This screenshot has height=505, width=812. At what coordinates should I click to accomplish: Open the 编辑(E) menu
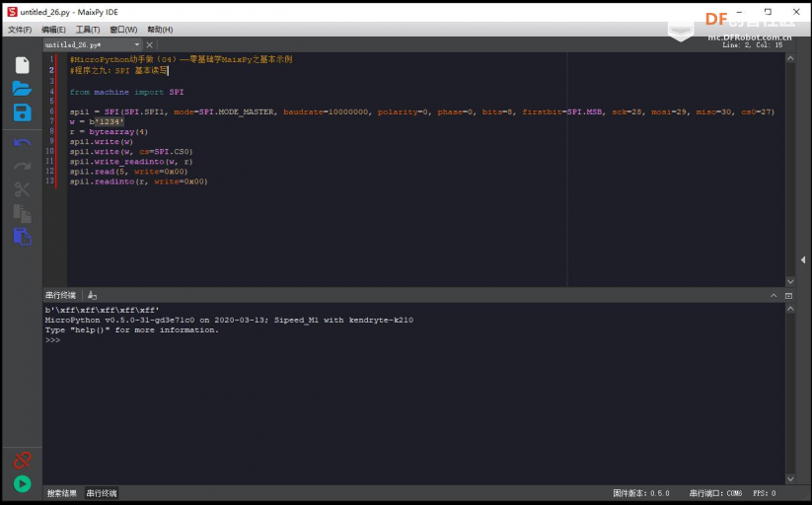click(x=53, y=30)
